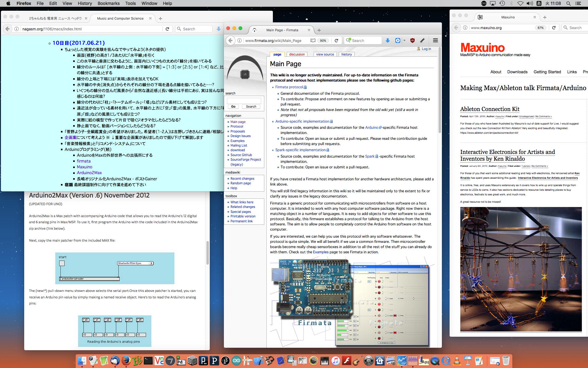Expand dropdown arrow next to download manager icon
The height and width of the screenshot is (368, 588).
tap(404, 40)
